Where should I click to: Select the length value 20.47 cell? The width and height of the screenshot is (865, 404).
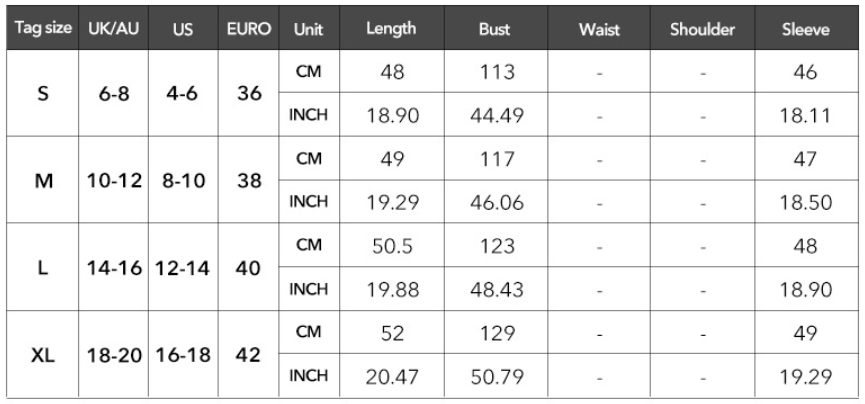(x=392, y=376)
